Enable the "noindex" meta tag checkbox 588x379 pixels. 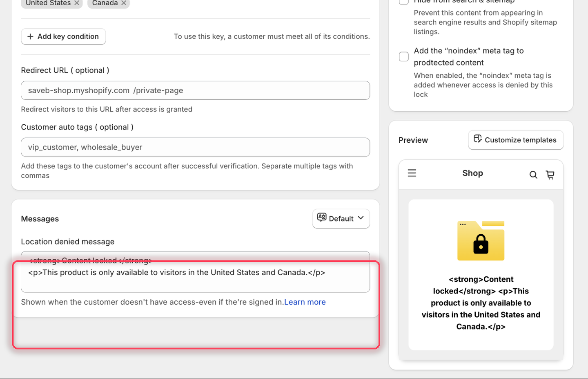tap(404, 56)
